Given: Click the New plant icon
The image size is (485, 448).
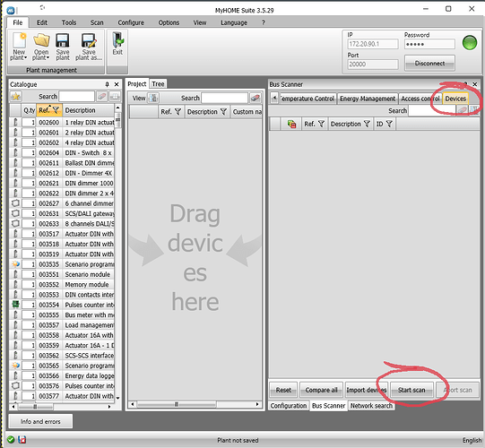Looking at the screenshot, I should 19,40.
